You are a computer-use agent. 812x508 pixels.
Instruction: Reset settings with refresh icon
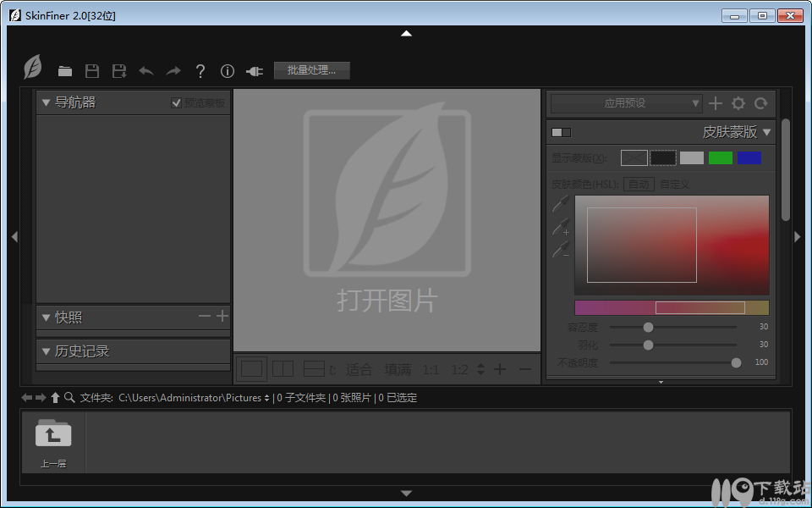(x=760, y=103)
